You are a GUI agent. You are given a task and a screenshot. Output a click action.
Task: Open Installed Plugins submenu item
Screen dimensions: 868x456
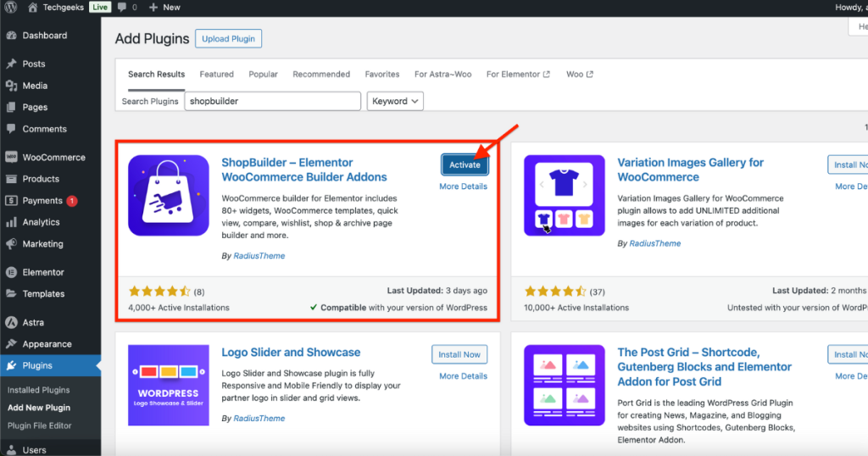[x=39, y=390]
